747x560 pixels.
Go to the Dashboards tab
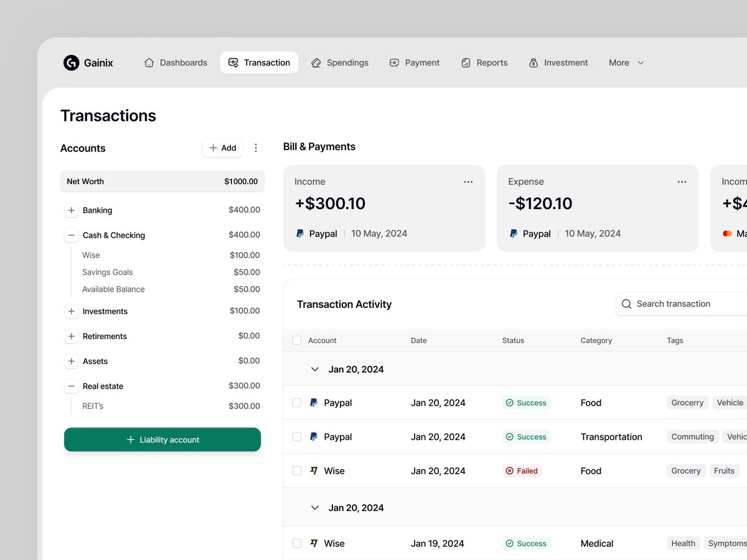[176, 62]
